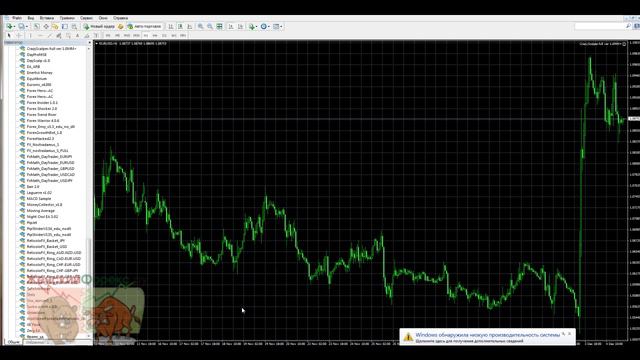Switch to M5 timeframe
This screenshot has width=640, height=360.
117,36
